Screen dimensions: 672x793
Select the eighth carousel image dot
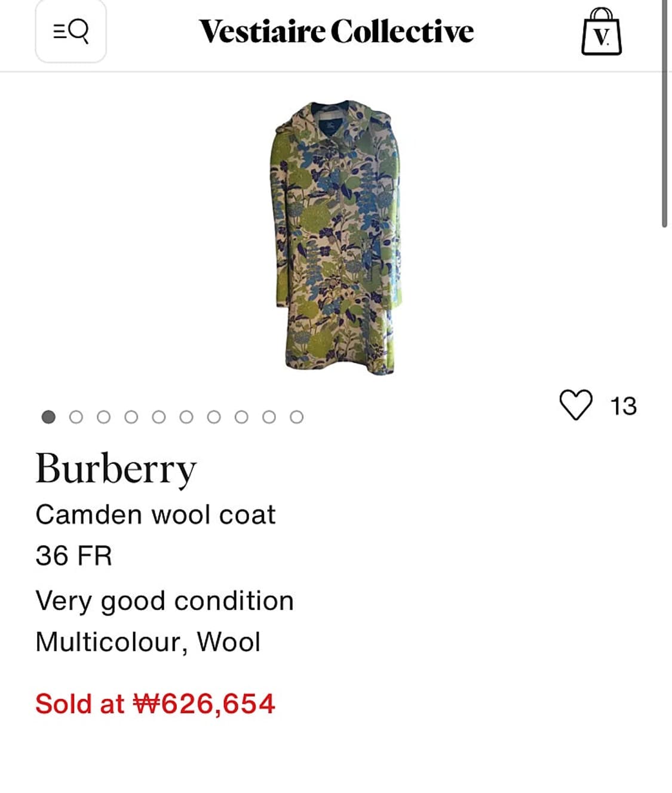click(x=241, y=417)
